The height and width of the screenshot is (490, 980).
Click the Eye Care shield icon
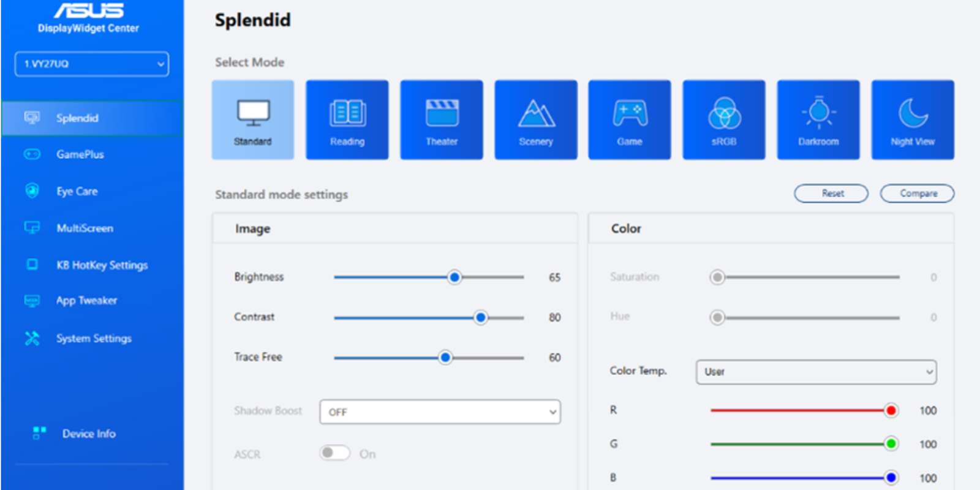[x=32, y=191]
